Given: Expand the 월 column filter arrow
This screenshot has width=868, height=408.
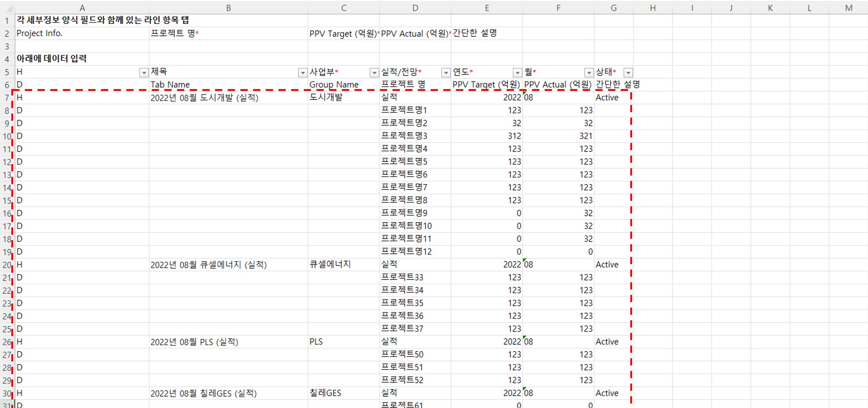Looking at the screenshot, I should click(x=589, y=73).
